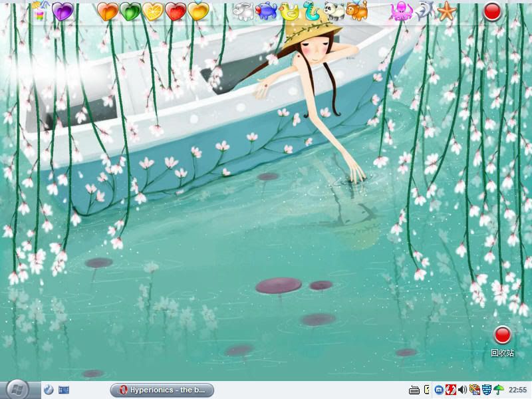Launch the browser quick-launch globe icon
Viewport: 532px width, 399px height.
49,390
